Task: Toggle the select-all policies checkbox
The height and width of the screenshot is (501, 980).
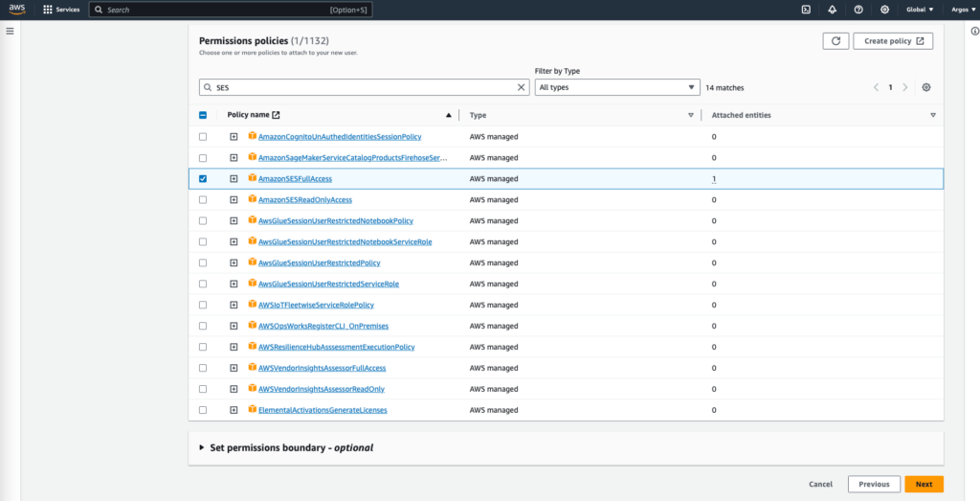Action: (x=203, y=115)
